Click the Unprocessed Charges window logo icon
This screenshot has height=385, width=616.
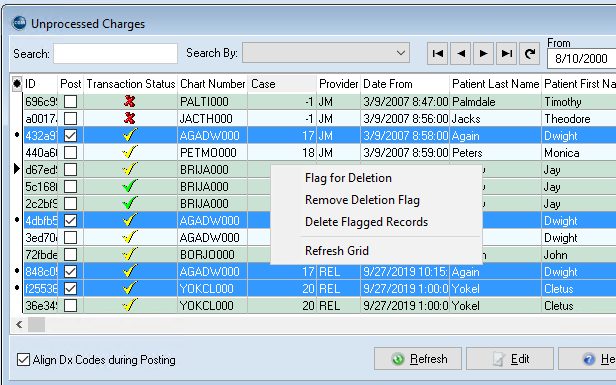tap(18, 24)
